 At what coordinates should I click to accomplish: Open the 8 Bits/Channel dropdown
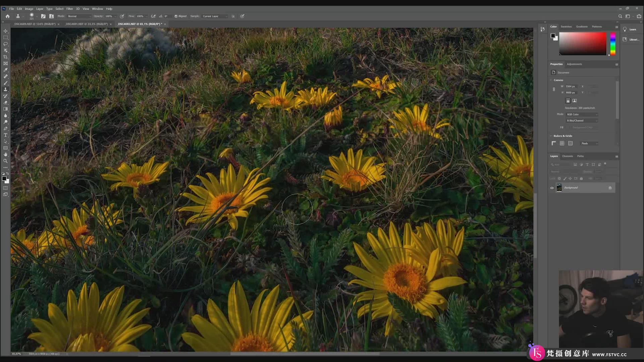coord(582,121)
